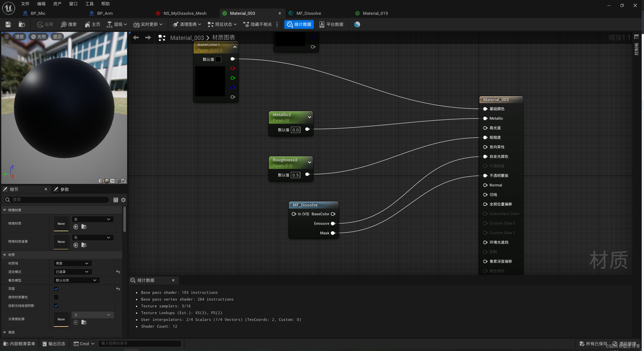This screenshot has width=644, height=351.
Task: Click 所有已保存 at bottom right
Action: 596,343
